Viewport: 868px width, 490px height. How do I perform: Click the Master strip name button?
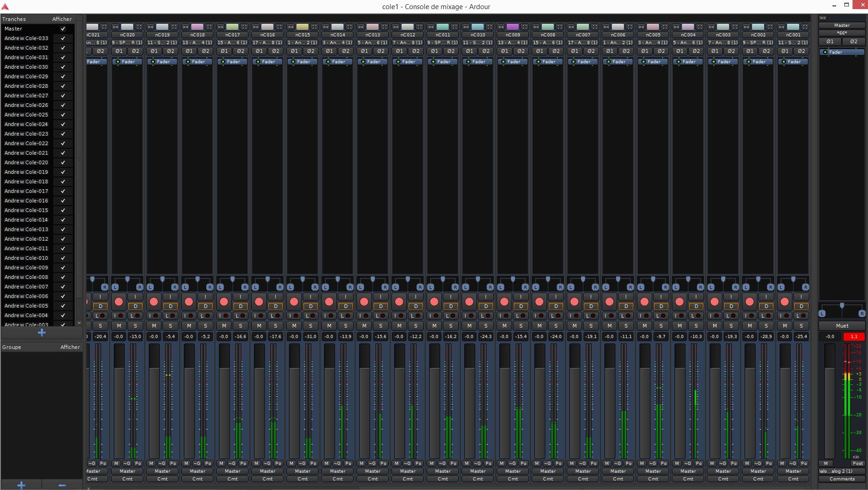tap(842, 25)
